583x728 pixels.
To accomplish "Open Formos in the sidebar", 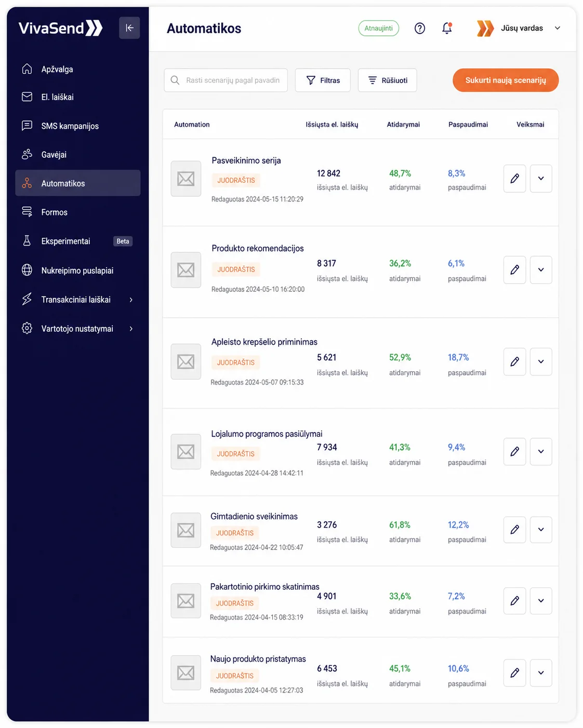I will pyautogui.click(x=78, y=212).
